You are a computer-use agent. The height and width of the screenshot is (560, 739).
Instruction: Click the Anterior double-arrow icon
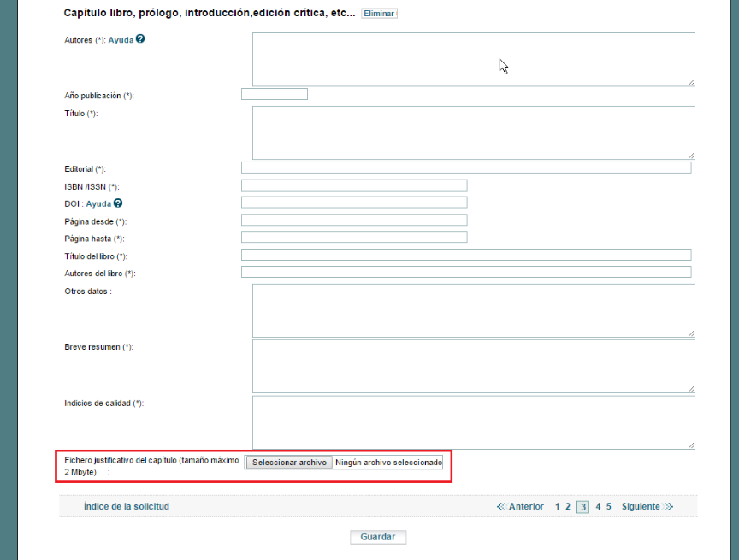tap(501, 507)
